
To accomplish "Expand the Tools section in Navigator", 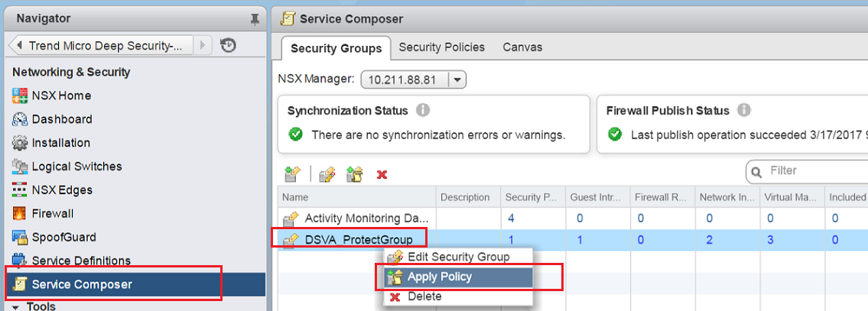I will [x=17, y=306].
